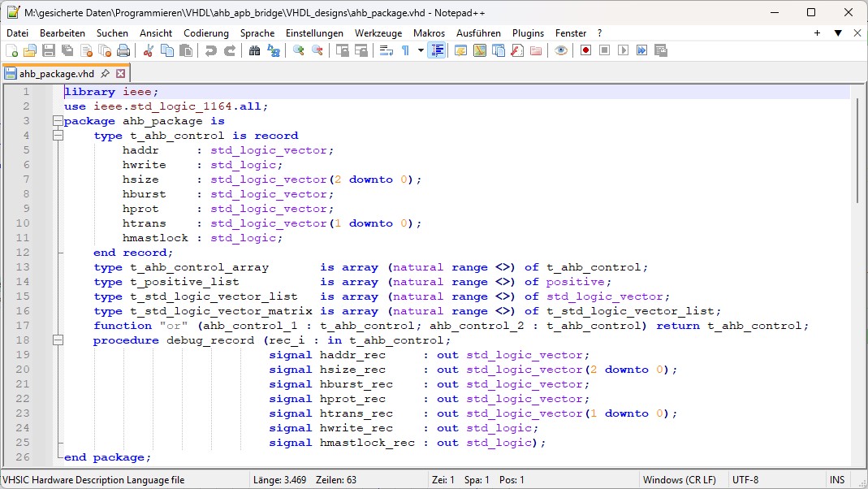868x489 pixels.
Task: Open the dropdown arrow beside the pilcrow icon
Action: click(x=421, y=50)
